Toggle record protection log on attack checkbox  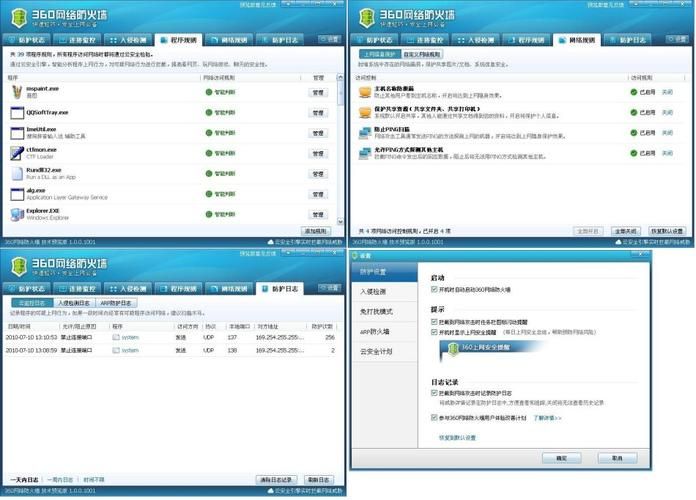pos(434,393)
